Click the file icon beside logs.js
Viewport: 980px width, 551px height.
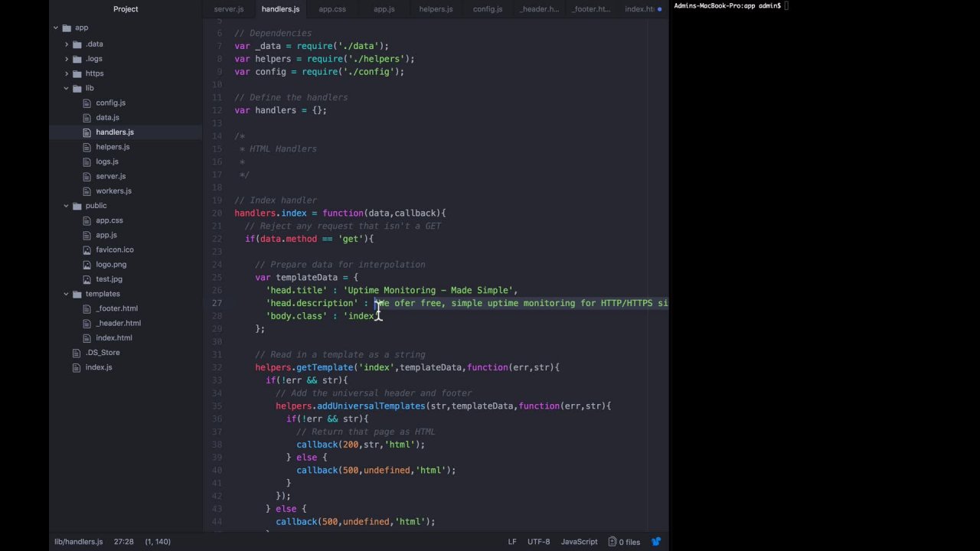pos(87,161)
